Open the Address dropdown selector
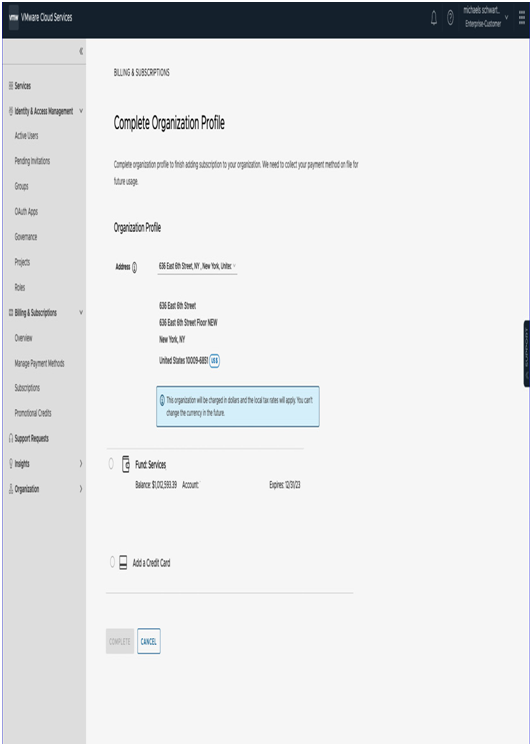 (x=197, y=267)
